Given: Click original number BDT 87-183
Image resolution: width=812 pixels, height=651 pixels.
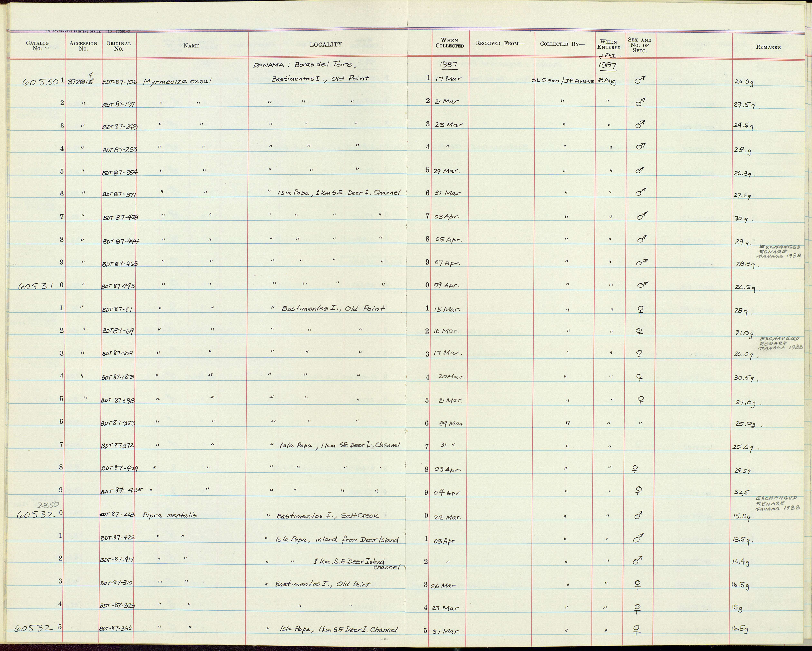Looking at the screenshot, I should 118,377.
